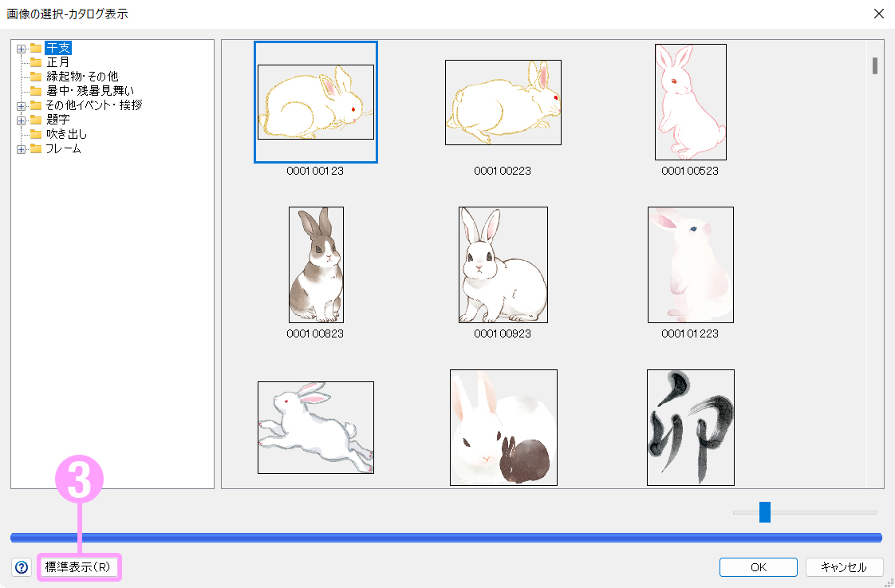895x588 pixels.
Task: Select rabbit thumbnail 000100223
Action: click(503, 102)
